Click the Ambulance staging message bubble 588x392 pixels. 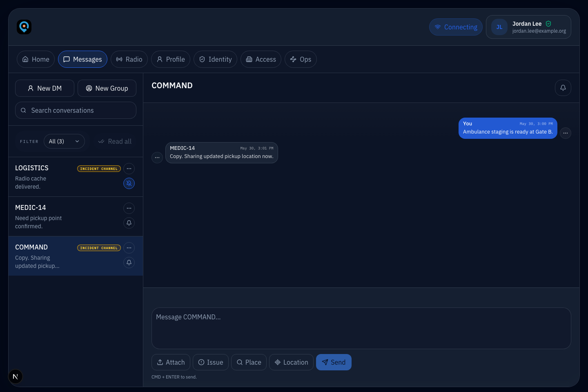pos(508,128)
